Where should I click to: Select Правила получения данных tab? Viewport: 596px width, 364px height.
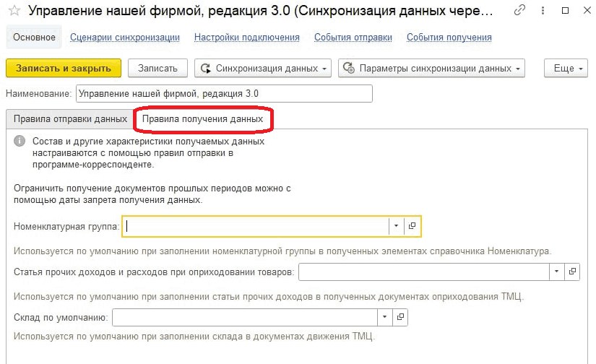(202, 119)
